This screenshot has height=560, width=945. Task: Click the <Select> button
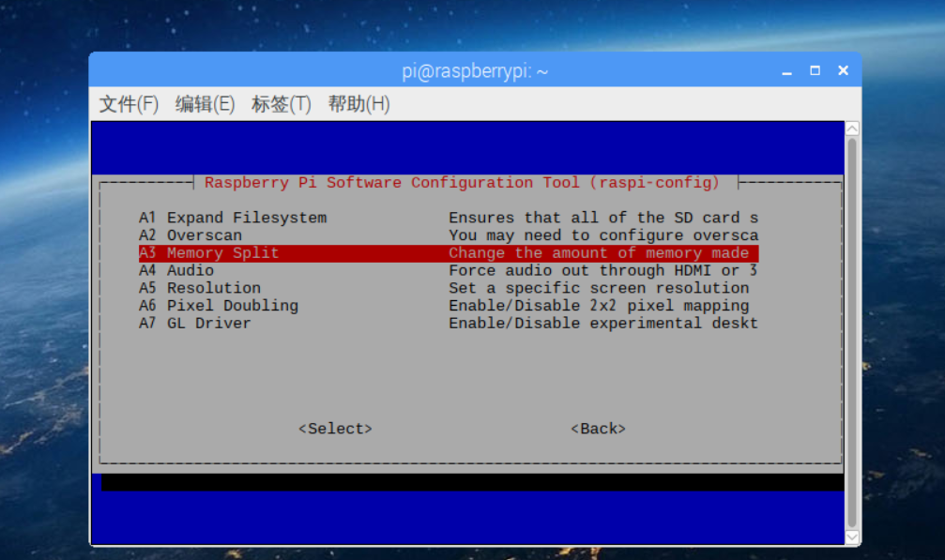(x=335, y=429)
